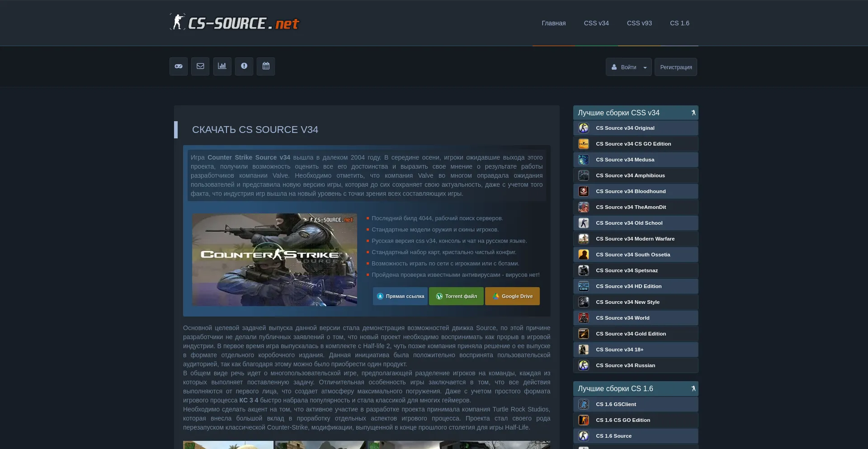Open CS Source v34 CS GO Edition link
Image resolution: width=868 pixels, height=449 pixels.
coord(633,144)
